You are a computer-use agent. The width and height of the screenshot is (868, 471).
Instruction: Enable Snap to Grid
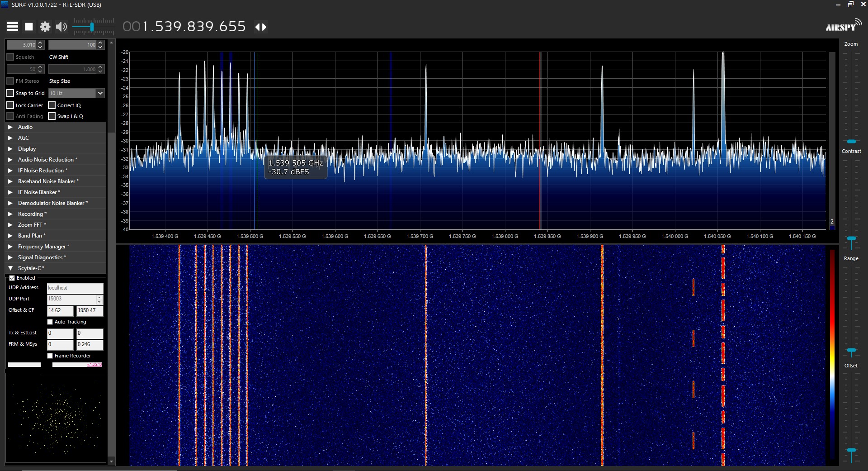[x=10, y=93]
